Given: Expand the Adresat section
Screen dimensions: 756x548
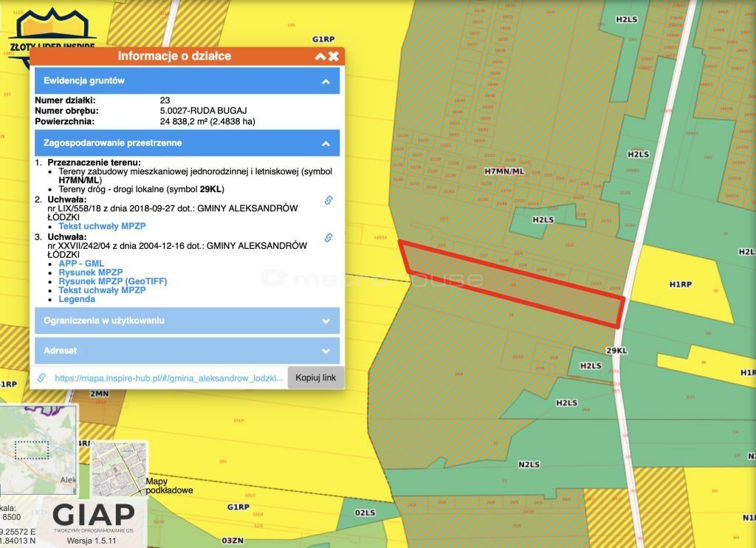Looking at the screenshot, I should [326, 351].
